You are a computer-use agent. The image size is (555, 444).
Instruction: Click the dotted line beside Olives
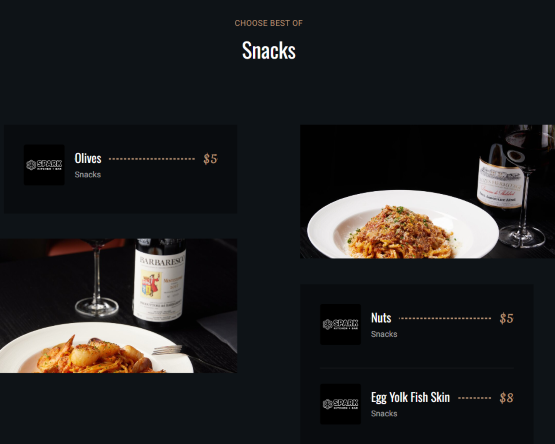point(152,159)
